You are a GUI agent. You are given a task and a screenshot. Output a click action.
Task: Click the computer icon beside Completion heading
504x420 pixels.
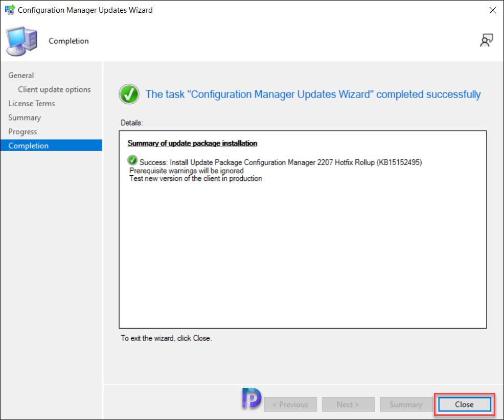click(x=21, y=41)
